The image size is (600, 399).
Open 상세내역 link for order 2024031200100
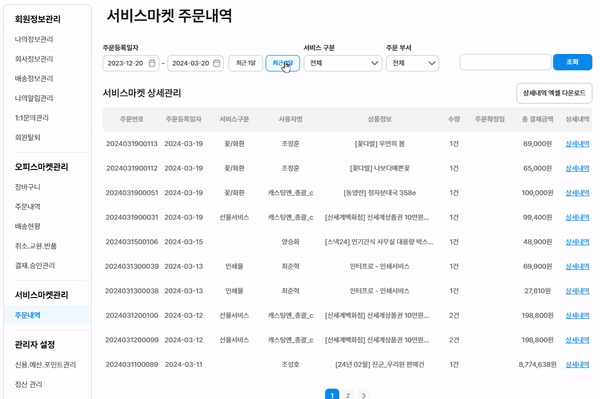[x=577, y=315]
